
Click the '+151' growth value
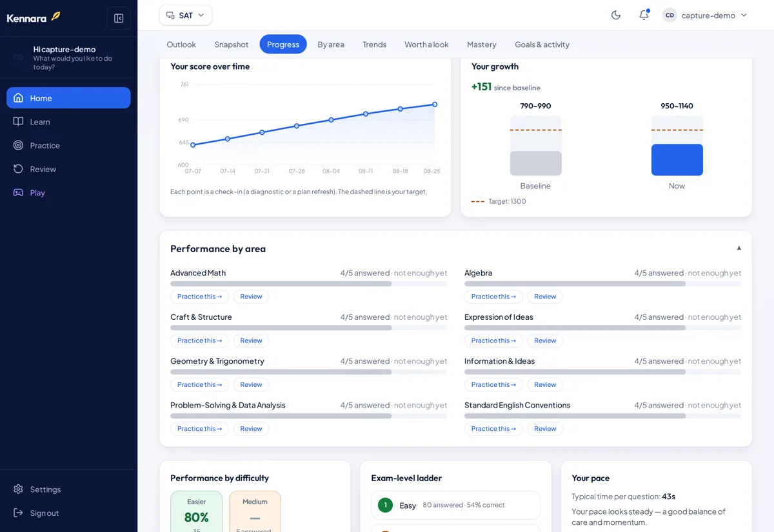point(481,87)
